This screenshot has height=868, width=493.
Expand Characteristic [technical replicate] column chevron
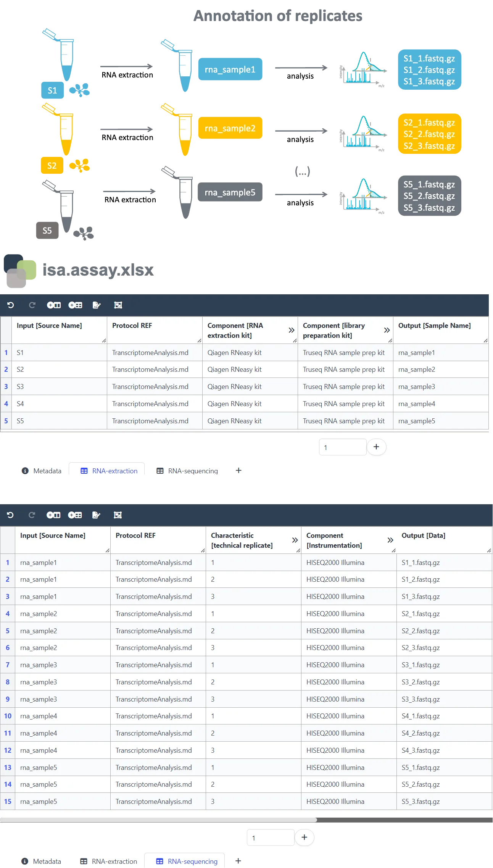tap(295, 540)
